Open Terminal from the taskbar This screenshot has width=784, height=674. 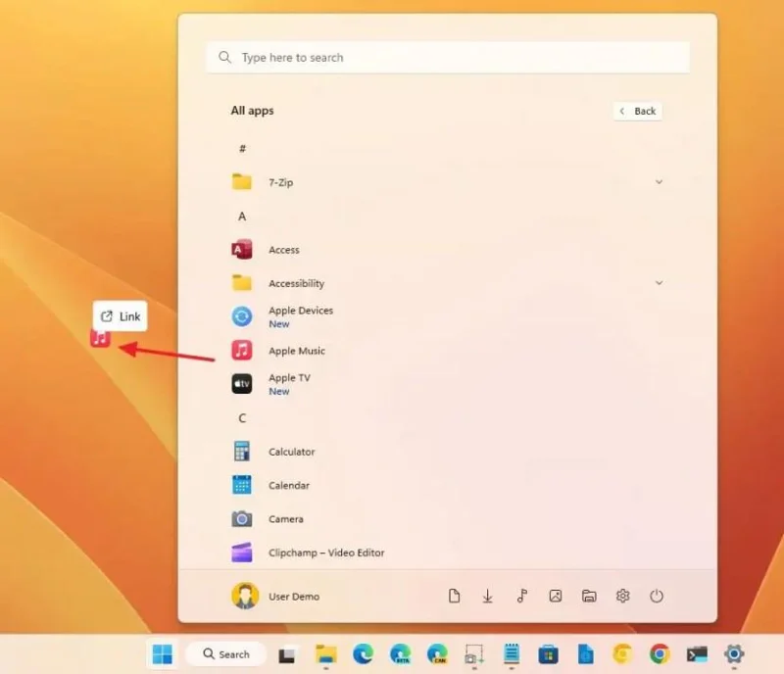(697, 654)
